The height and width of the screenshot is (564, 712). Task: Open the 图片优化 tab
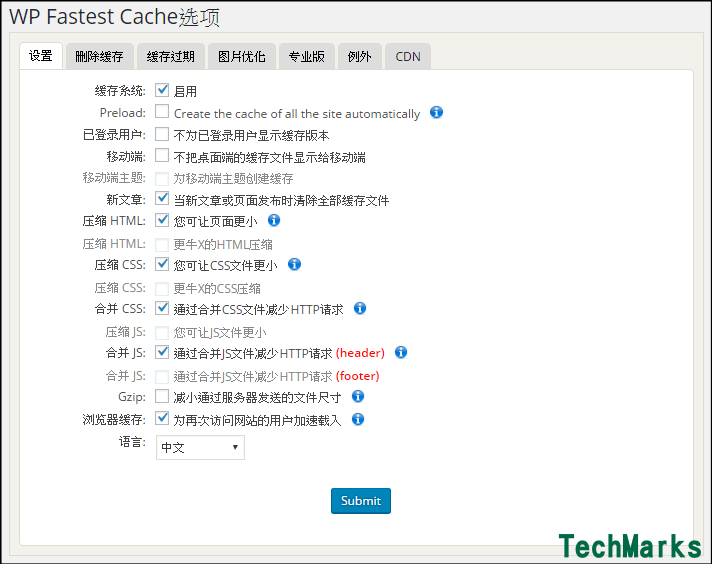[242, 56]
